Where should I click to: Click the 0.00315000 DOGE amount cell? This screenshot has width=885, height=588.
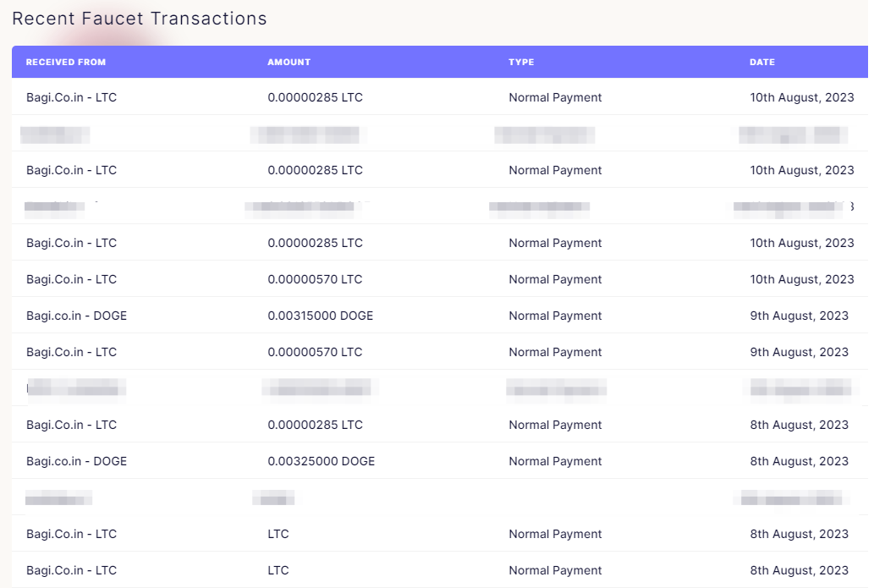click(321, 316)
